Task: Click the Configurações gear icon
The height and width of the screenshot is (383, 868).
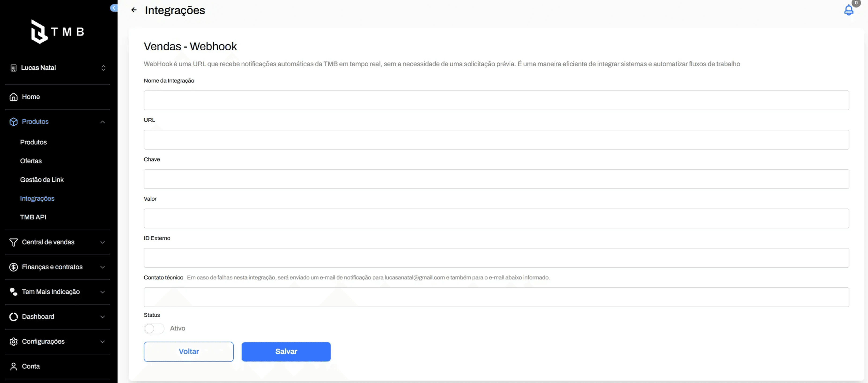Action: pos(14,342)
